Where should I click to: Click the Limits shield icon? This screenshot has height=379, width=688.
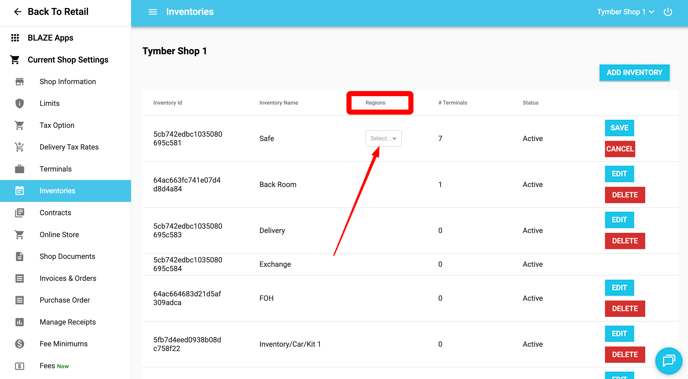click(19, 104)
